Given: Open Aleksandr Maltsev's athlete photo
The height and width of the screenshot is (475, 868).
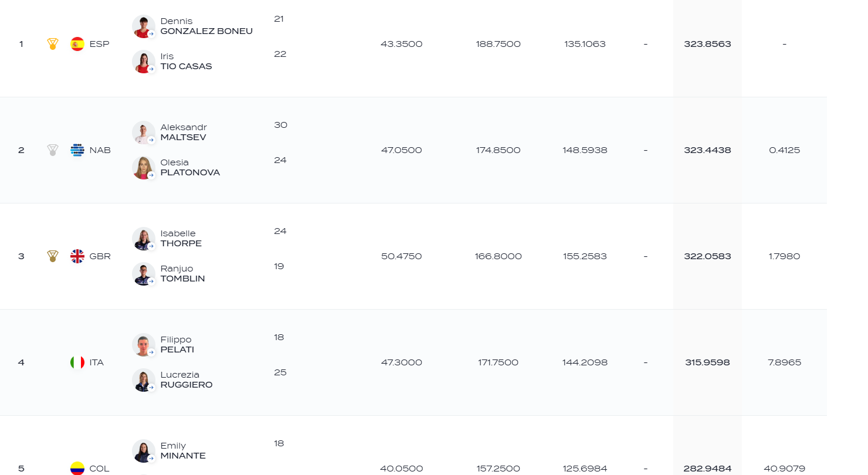Looking at the screenshot, I should pos(144,133).
